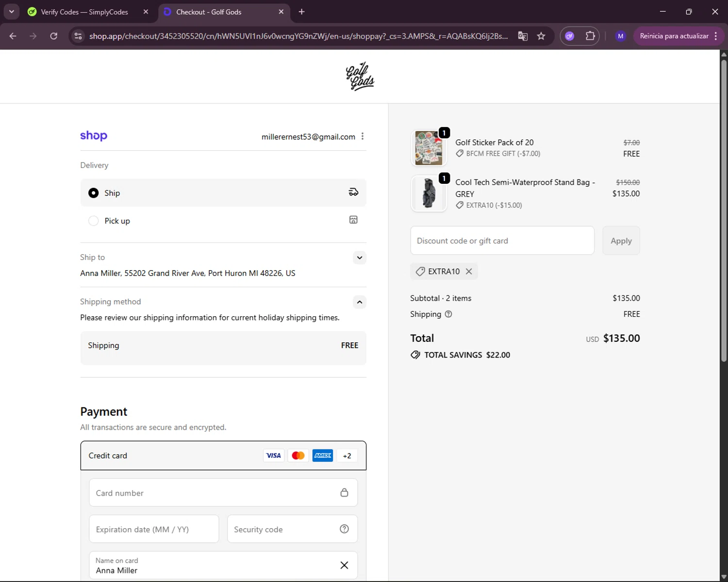Click the Apply discount button
The image size is (728, 582).
[621, 241]
